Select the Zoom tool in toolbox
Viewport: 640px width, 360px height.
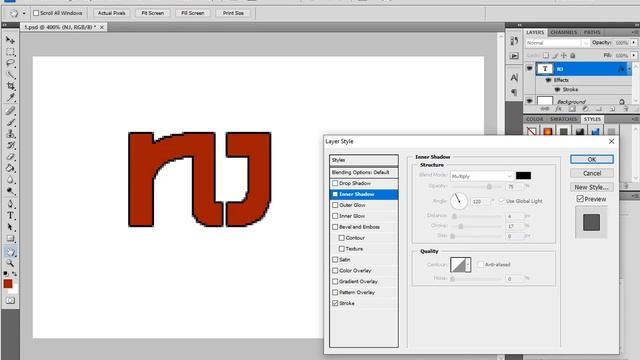coord(10,263)
